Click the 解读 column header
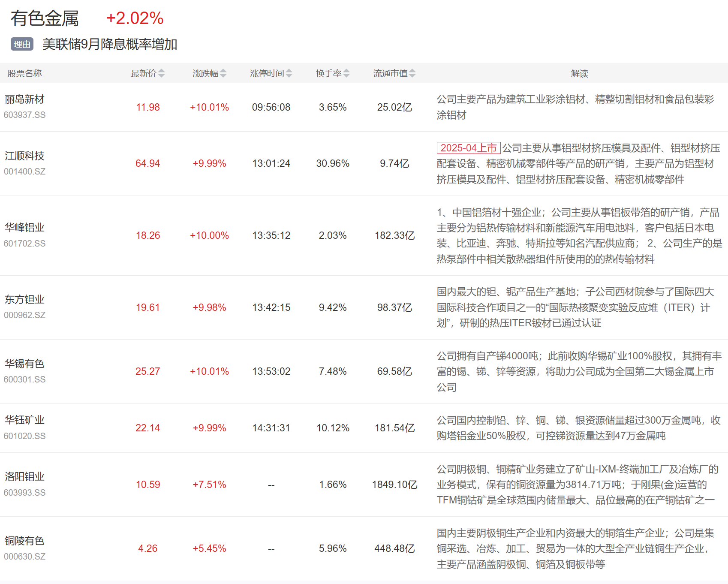The width and height of the screenshot is (728, 584). pyautogui.click(x=579, y=73)
